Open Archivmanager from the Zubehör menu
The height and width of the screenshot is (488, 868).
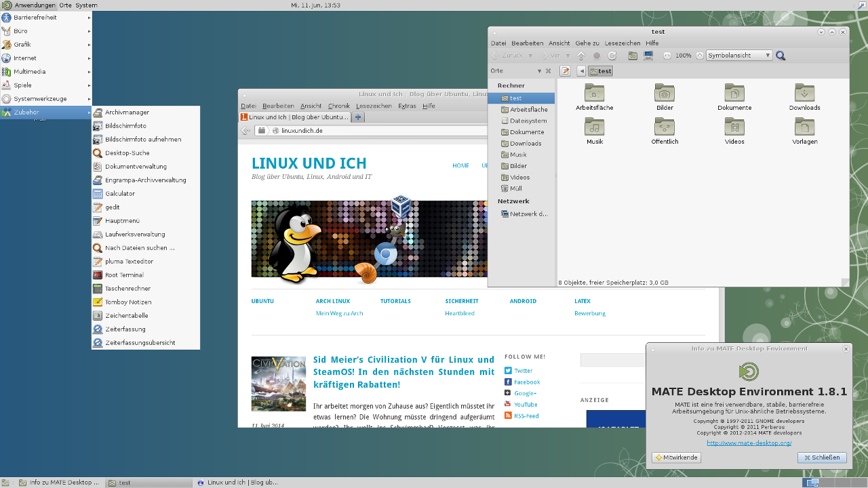pyautogui.click(x=146, y=112)
